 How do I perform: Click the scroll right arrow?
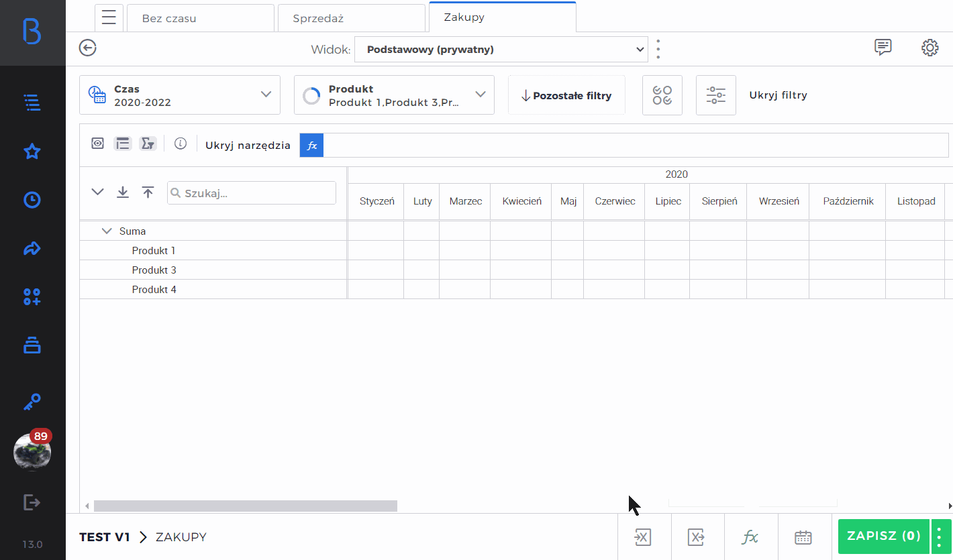(x=950, y=506)
